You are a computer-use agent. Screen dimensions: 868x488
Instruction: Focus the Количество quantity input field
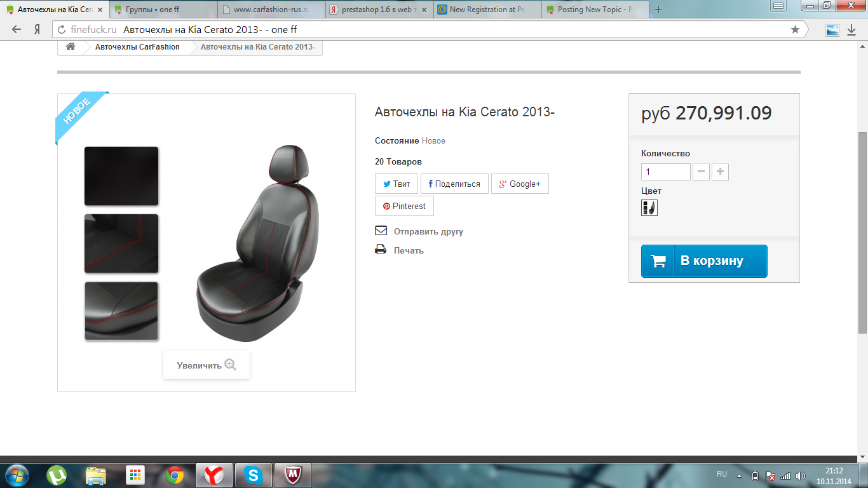tap(665, 172)
